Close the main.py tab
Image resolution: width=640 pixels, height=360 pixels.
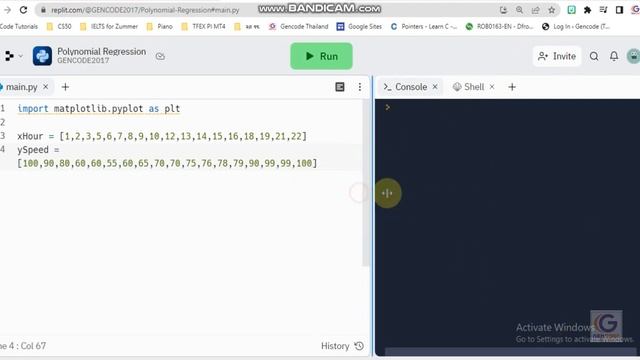[46, 87]
